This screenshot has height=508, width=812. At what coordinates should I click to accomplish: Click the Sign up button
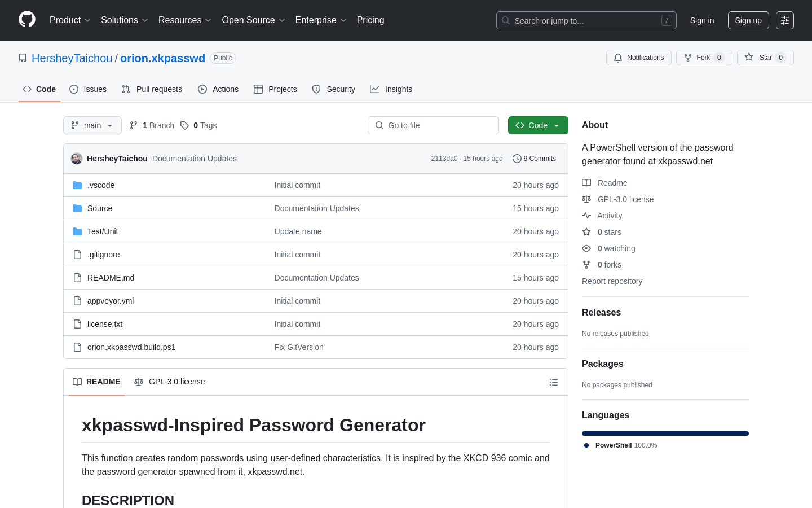(748, 20)
